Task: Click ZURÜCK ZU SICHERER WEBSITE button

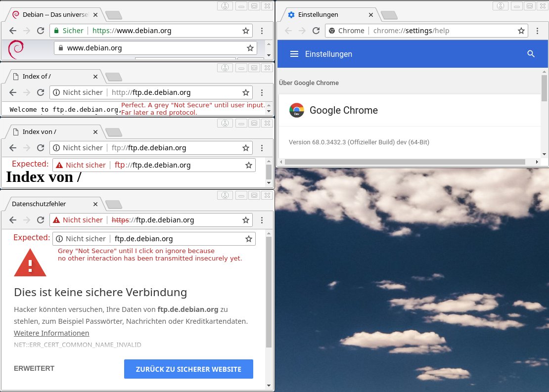Action: 188,369
